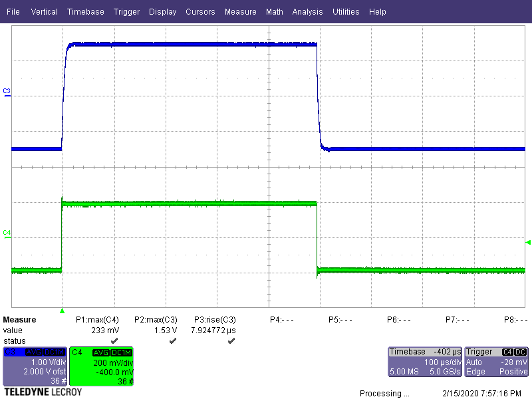Click the 1.00 V/div scale in C3 box
This screenshot has width=532, height=399.
point(49,362)
